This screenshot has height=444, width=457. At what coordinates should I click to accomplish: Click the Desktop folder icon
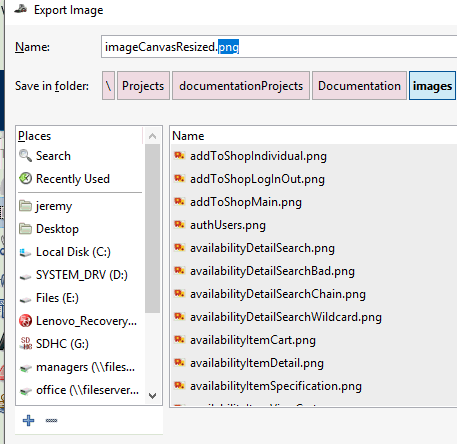25,229
